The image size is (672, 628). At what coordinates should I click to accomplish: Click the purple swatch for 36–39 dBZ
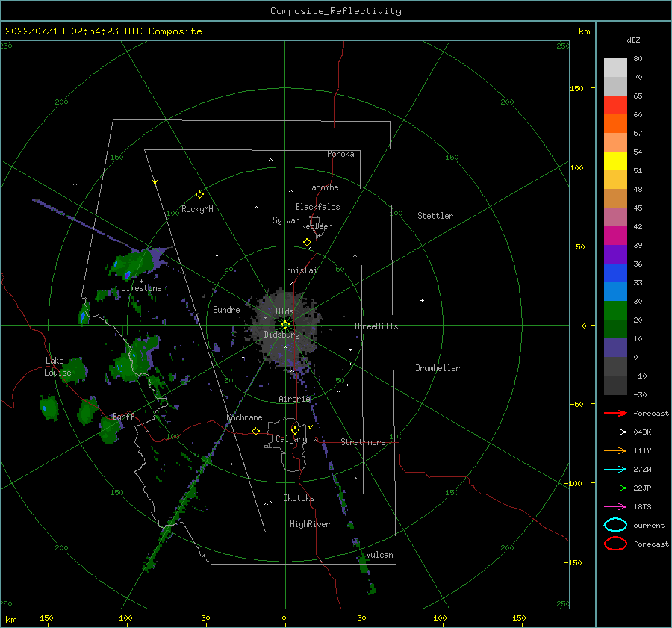pyautogui.click(x=615, y=255)
